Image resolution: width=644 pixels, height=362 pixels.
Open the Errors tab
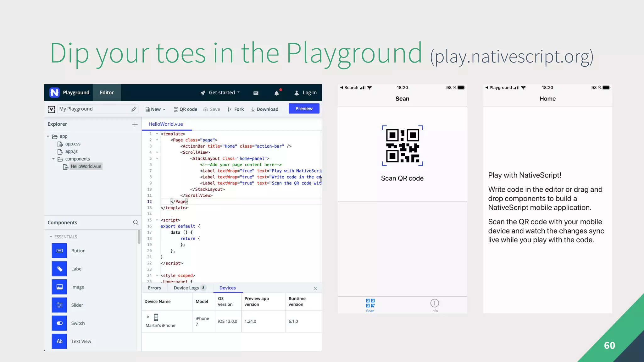tap(154, 288)
